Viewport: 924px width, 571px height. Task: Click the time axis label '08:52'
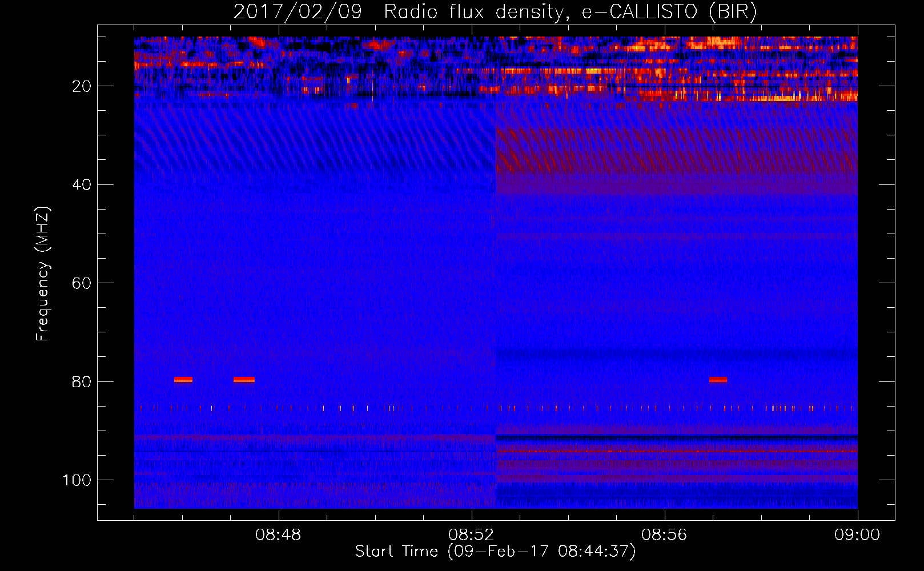(471, 535)
